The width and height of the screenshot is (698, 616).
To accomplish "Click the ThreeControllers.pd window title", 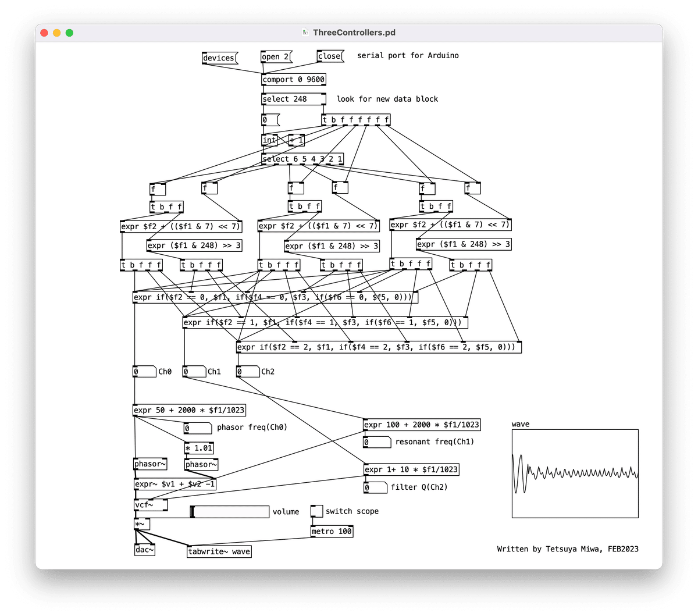I will coord(354,33).
